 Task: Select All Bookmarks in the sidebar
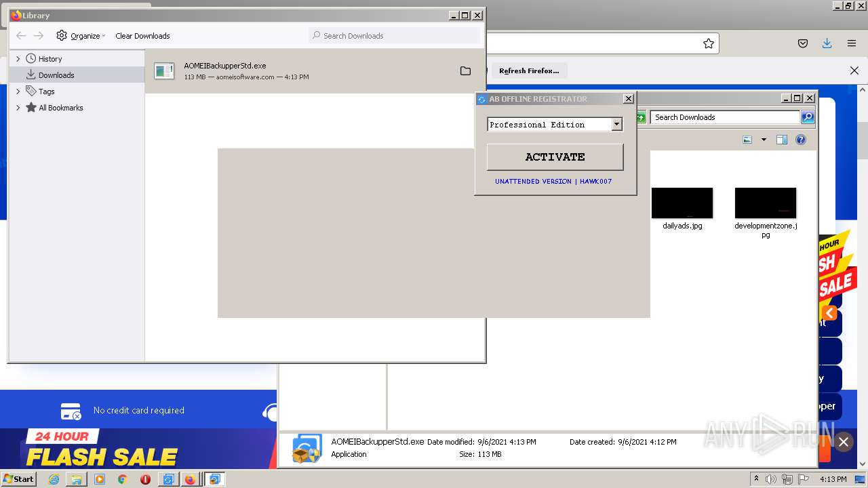61,108
